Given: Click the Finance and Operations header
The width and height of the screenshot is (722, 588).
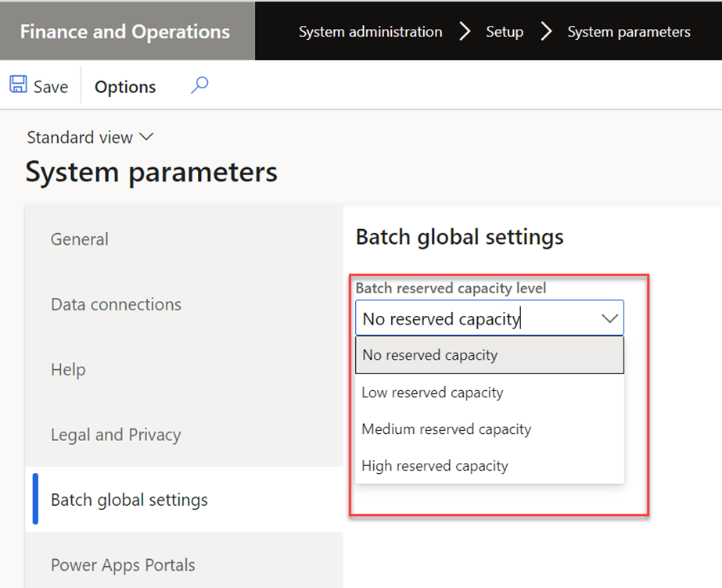Looking at the screenshot, I should pyautogui.click(x=125, y=31).
